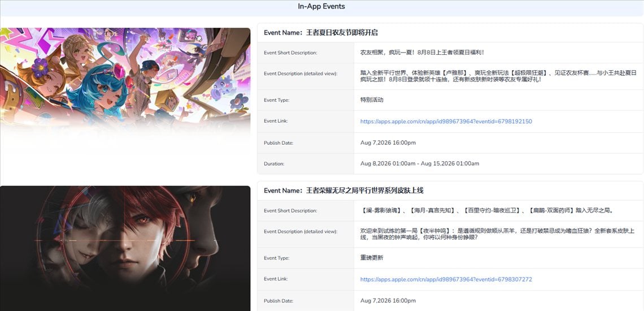Click short description text 农友相聚，疯玩一夏
The height and width of the screenshot is (311, 644).
(422, 52)
